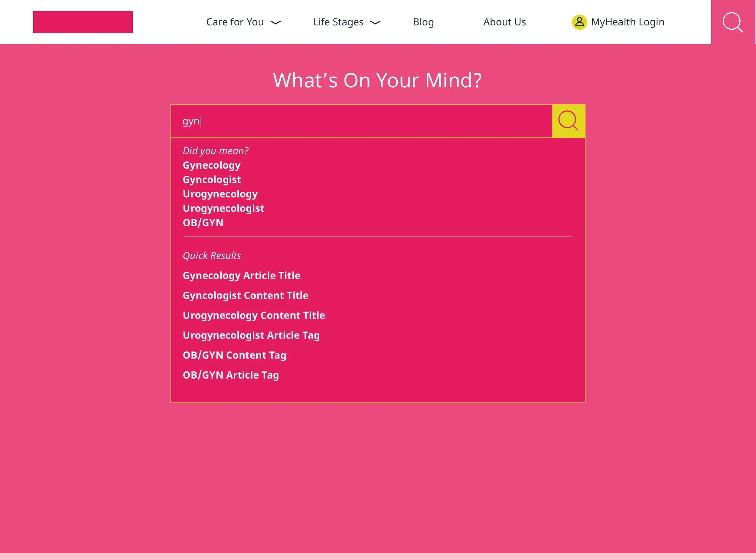Open Urogynecologist Article Tag result

click(251, 335)
